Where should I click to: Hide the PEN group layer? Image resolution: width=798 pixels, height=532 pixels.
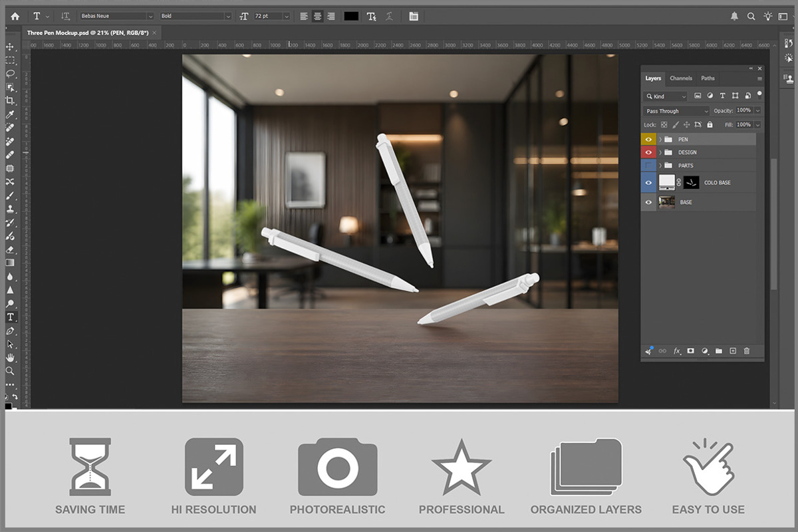[648, 140]
